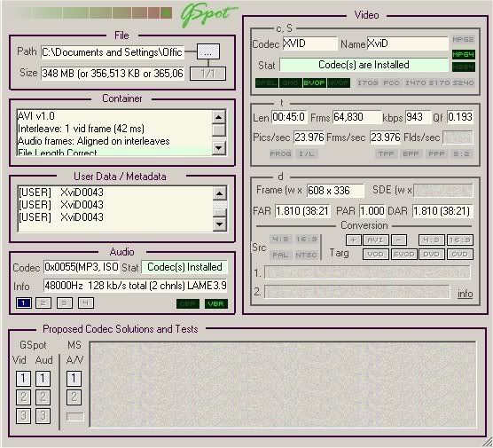The width and height of the screenshot is (493, 448).
Task: Click the FCC colorimetry indicator
Action: tap(391, 83)
